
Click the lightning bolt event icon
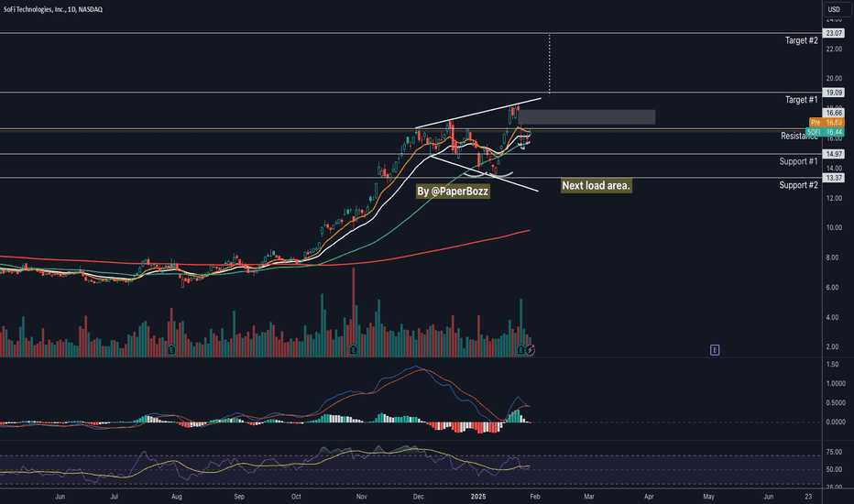coord(531,350)
